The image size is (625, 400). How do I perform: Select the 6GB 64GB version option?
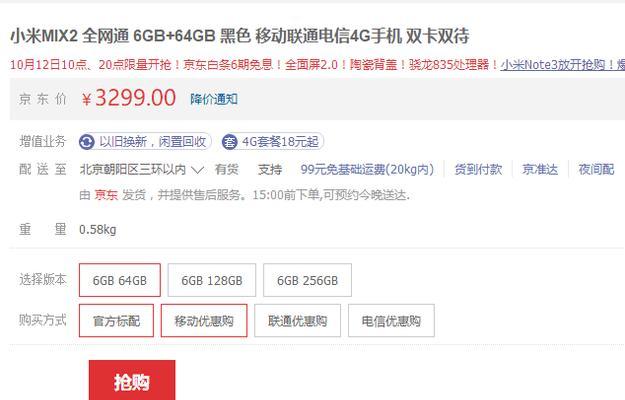point(120,280)
